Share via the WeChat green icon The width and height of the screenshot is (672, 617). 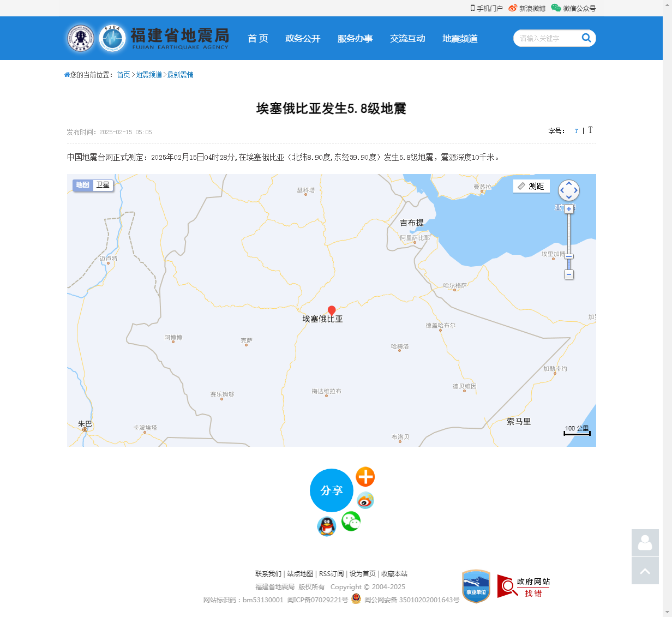(x=351, y=522)
